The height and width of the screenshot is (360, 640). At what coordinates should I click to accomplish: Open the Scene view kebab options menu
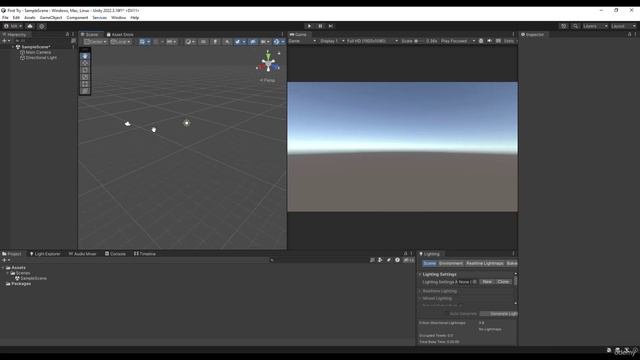282,35
